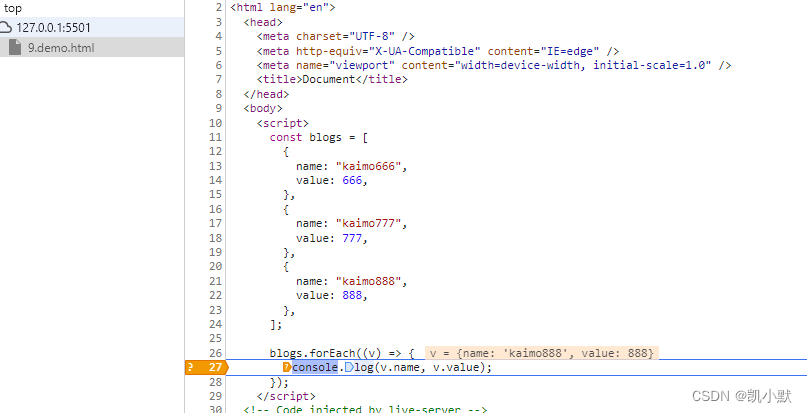Click line number 10 in the gutter
The height and width of the screenshot is (413, 807).
(216, 123)
